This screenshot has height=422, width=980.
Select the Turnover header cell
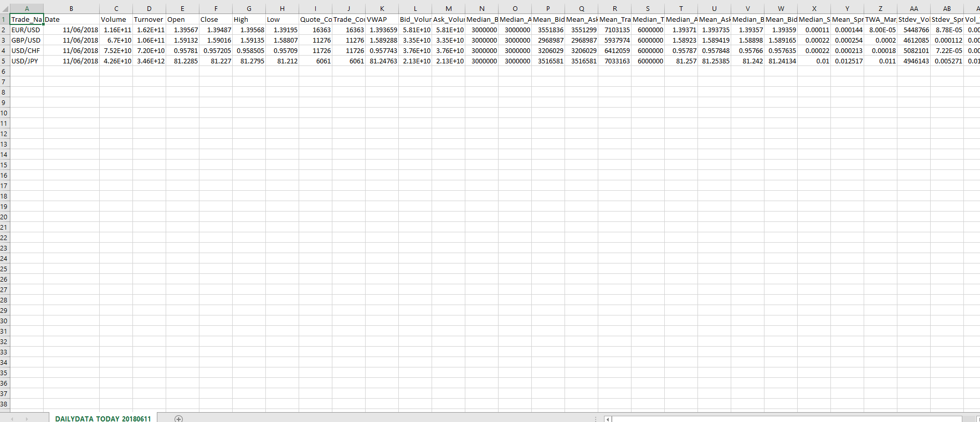coord(149,19)
